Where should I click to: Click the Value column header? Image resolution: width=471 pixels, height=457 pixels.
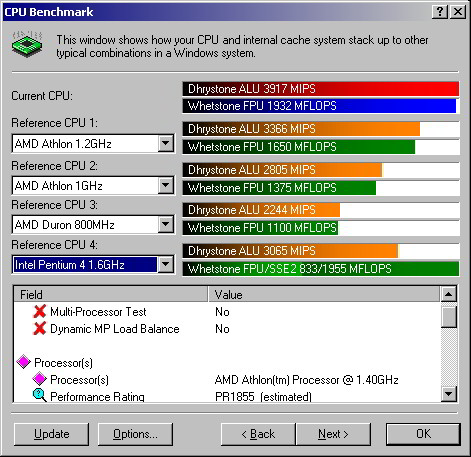coord(324,294)
